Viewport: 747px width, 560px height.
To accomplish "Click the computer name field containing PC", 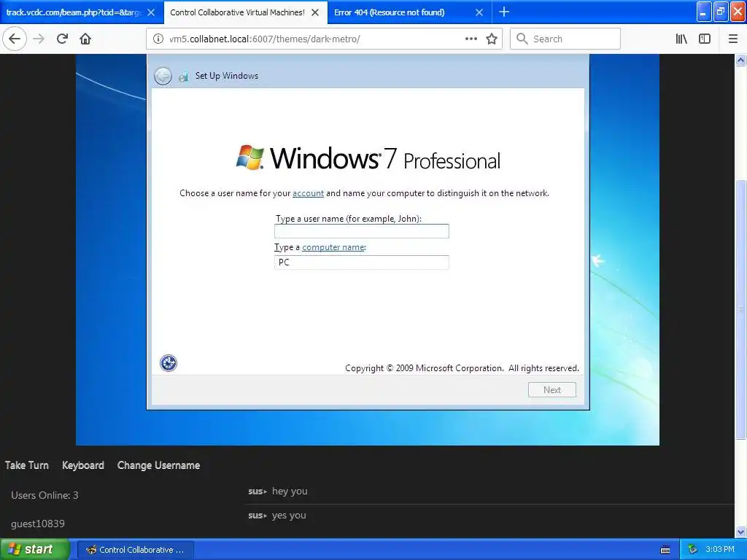I will tap(362, 262).
